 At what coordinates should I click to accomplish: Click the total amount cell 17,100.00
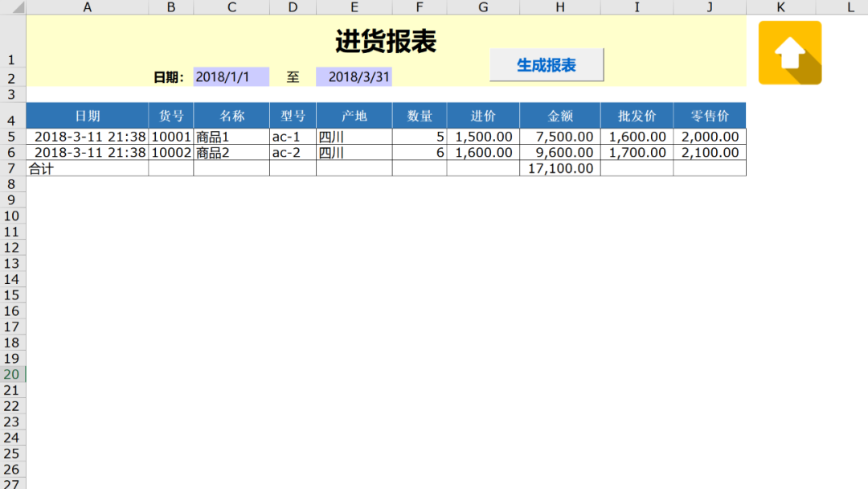point(559,168)
